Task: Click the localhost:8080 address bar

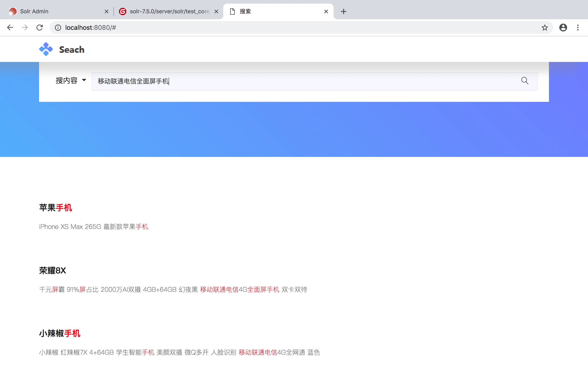Action: tap(291, 28)
